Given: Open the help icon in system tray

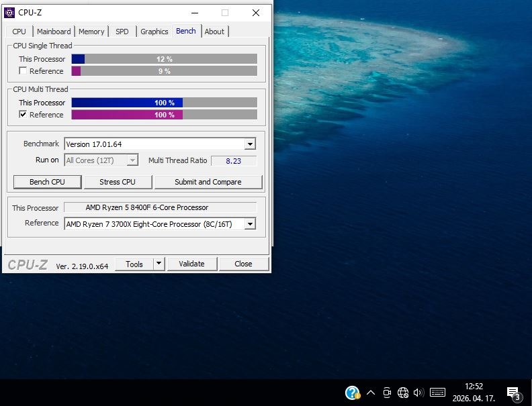Looking at the screenshot, I should click(x=352, y=393).
